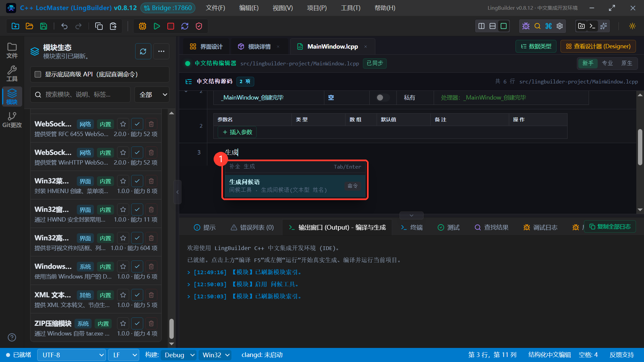Open settings with the gear icon
This screenshot has height=362, width=644.
click(559, 26)
